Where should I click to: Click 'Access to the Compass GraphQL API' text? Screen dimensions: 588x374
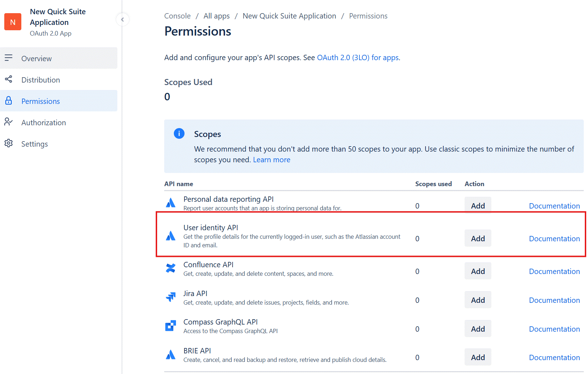(230, 331)
